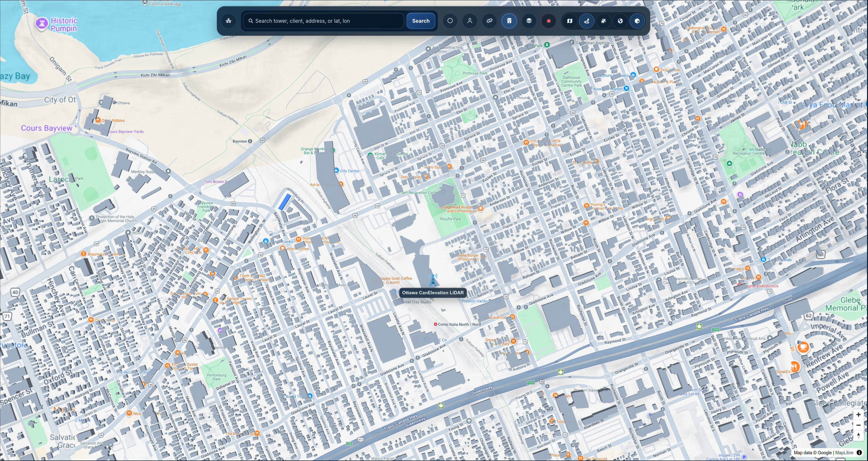Screen dimensions: 868x461
Task: Open the MapLibre attribution link
Action: [x=844, y=453]
